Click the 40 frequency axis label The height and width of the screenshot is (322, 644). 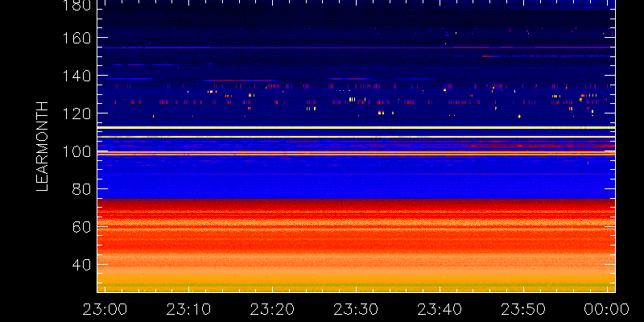[81, 265]
